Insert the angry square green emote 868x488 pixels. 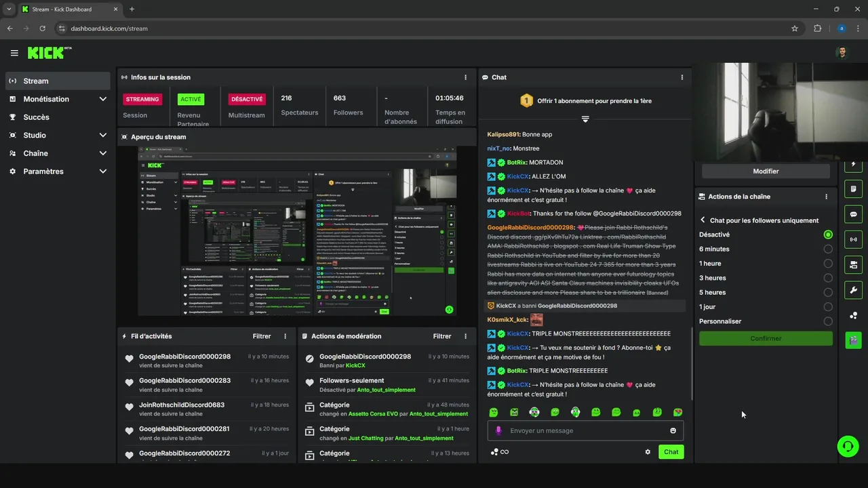click(x=514, y=412)
